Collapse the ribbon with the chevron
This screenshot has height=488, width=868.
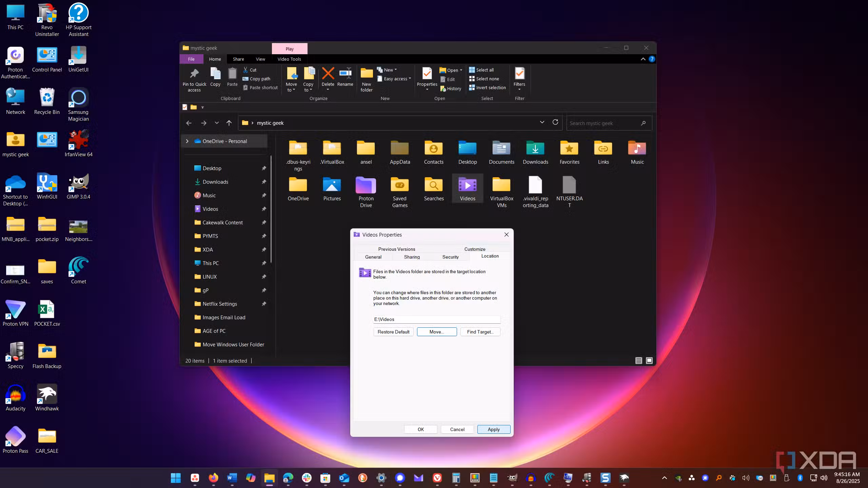(x=643, y=59)
